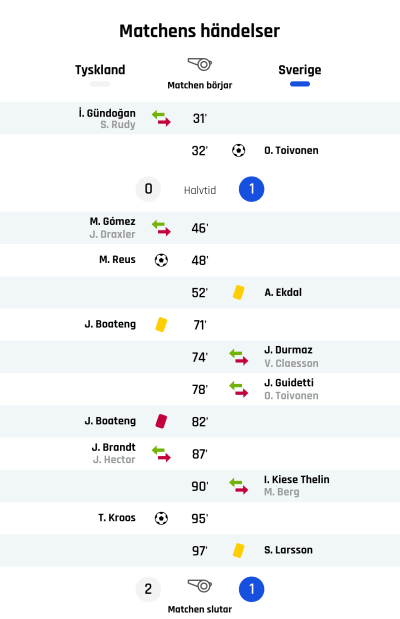Click the blue halftime score circle for Sverige

point(252,189)
